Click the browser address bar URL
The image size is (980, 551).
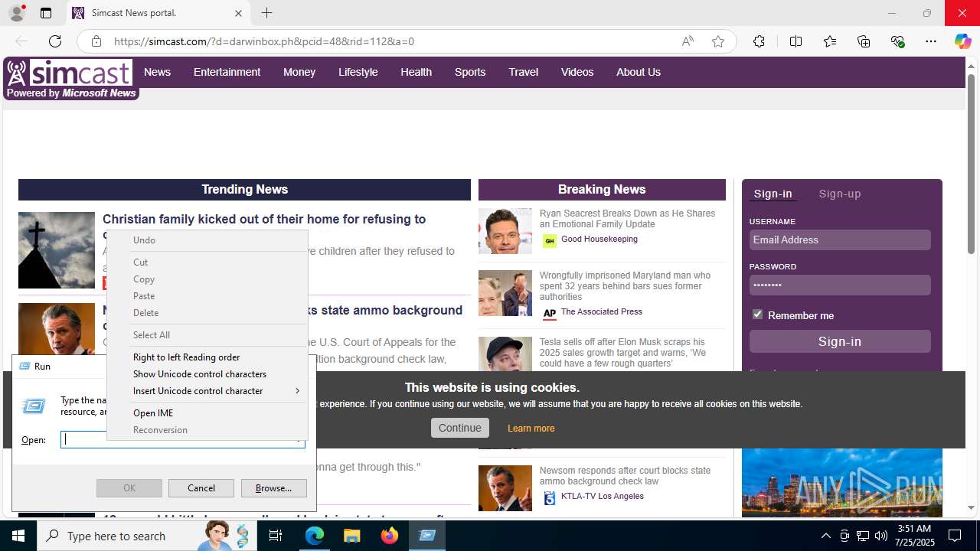[x=264, y=41]
